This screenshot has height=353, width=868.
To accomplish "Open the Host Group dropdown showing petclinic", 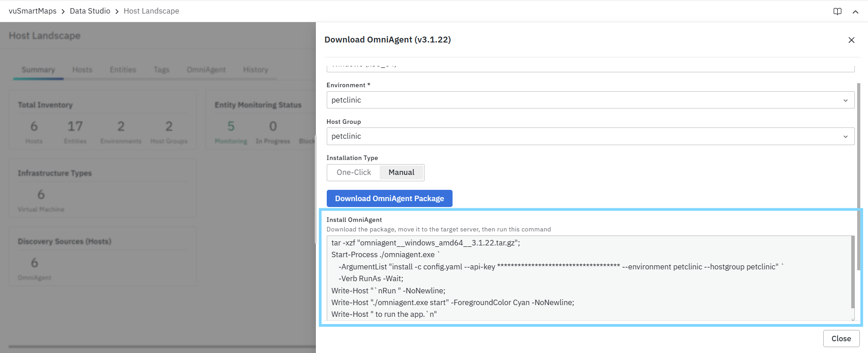I will pos(590,136).
